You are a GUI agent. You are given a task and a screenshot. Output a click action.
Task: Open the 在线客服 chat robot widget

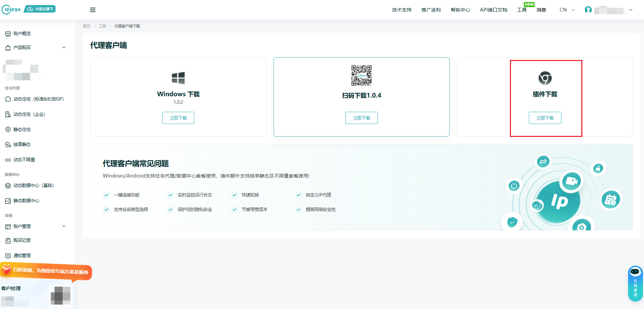point(635,283)
